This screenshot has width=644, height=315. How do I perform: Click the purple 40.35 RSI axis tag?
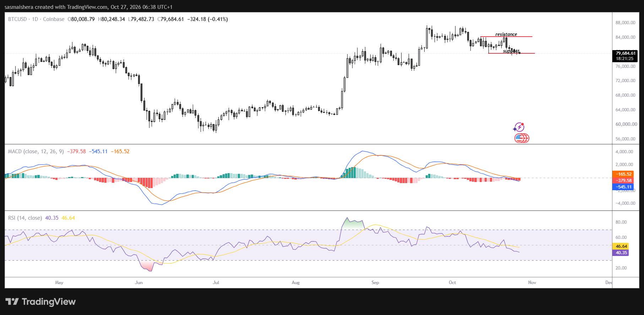coord(621,253)
